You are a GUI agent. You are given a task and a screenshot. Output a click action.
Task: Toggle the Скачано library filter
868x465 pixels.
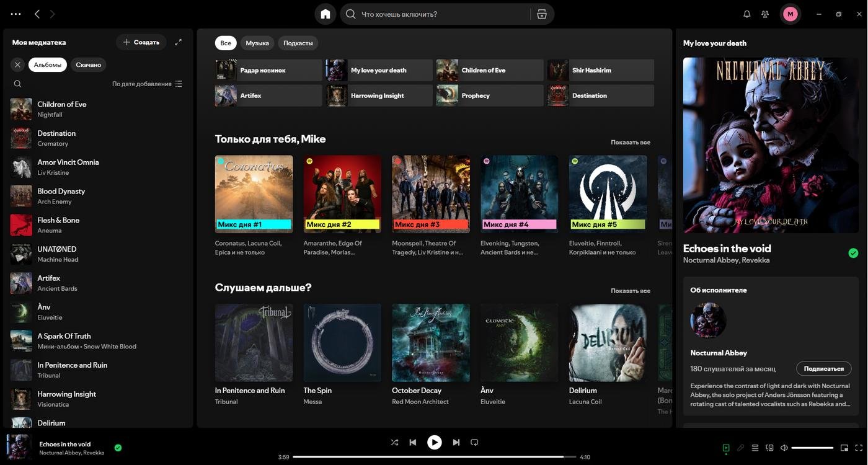[x=89, y=64]
